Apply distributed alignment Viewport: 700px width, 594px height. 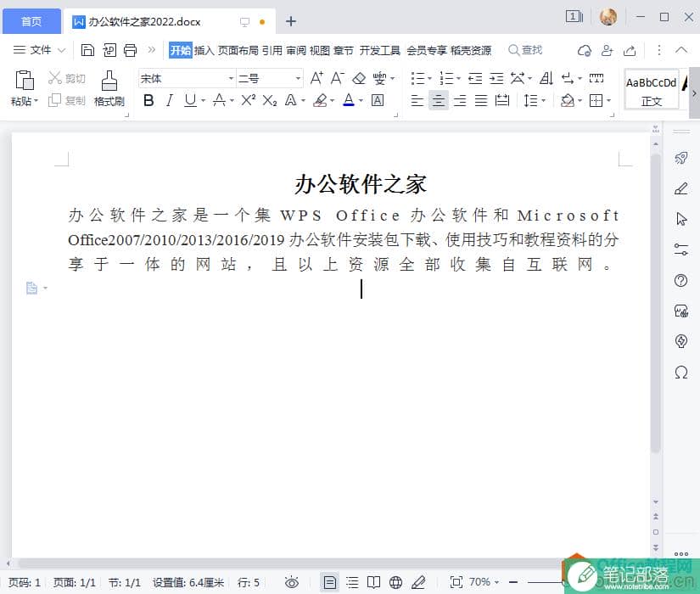(x=502, y=100)
